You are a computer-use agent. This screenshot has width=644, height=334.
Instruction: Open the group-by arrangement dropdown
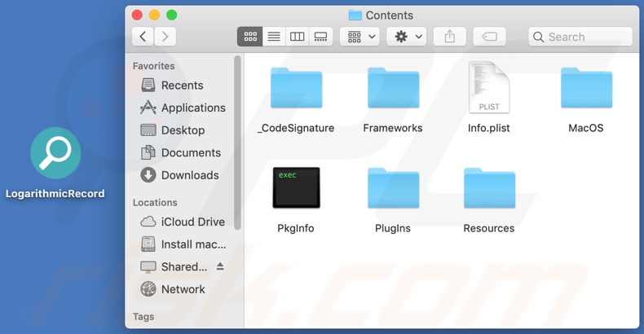pos(359,37)
